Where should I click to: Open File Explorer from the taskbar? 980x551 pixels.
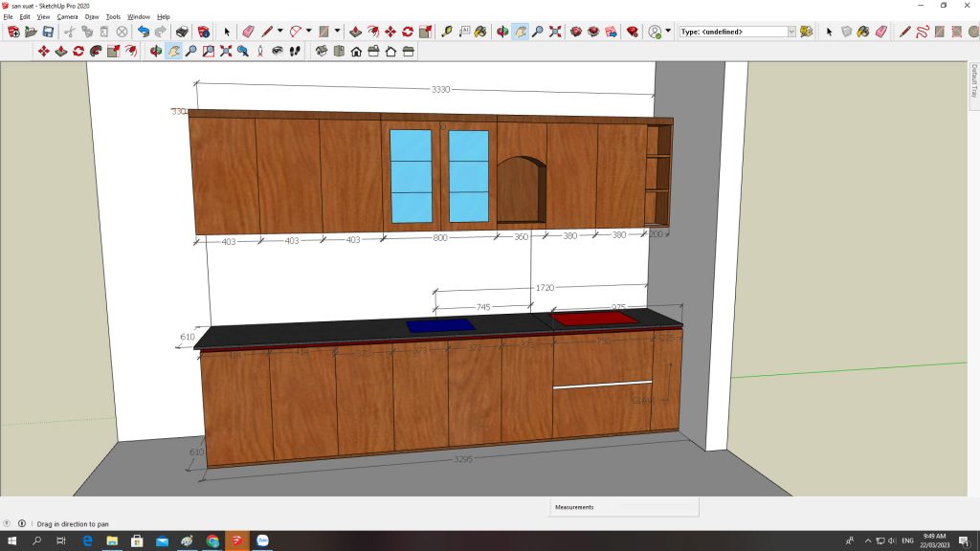tap(112, 540)
